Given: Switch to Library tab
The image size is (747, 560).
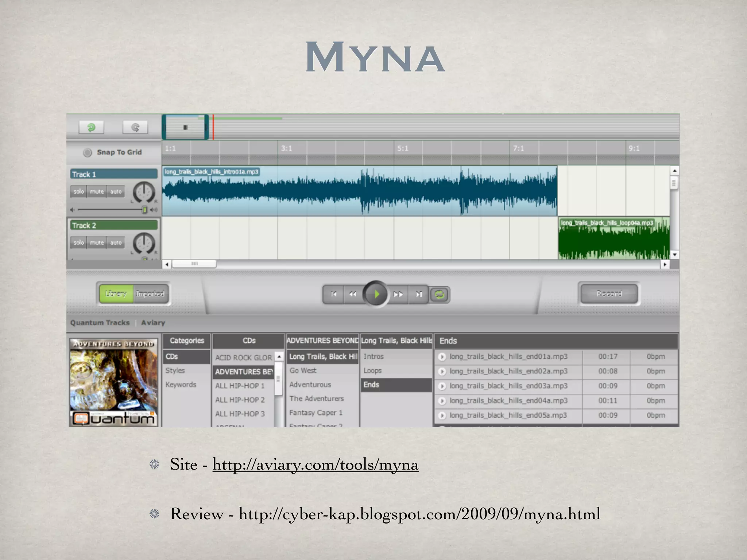Looking at the screenshot, I should click(116, 294).
